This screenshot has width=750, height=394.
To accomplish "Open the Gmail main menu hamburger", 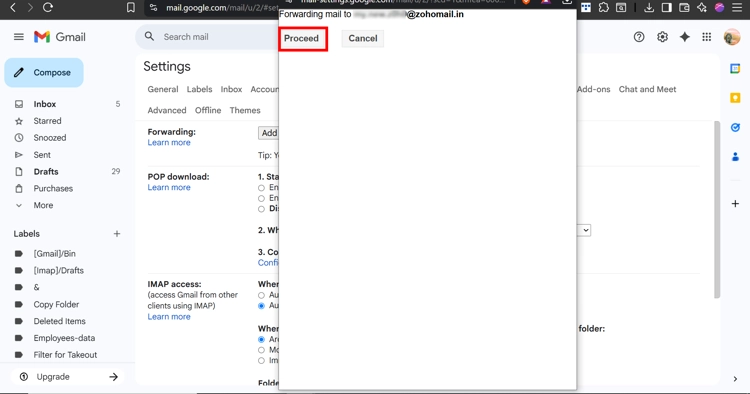I will [19, 37].
